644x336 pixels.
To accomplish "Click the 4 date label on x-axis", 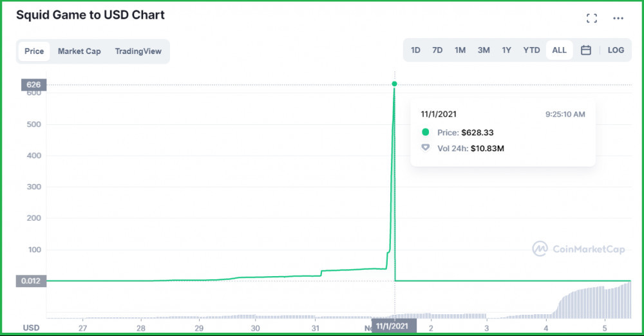I will coord(546,328).
